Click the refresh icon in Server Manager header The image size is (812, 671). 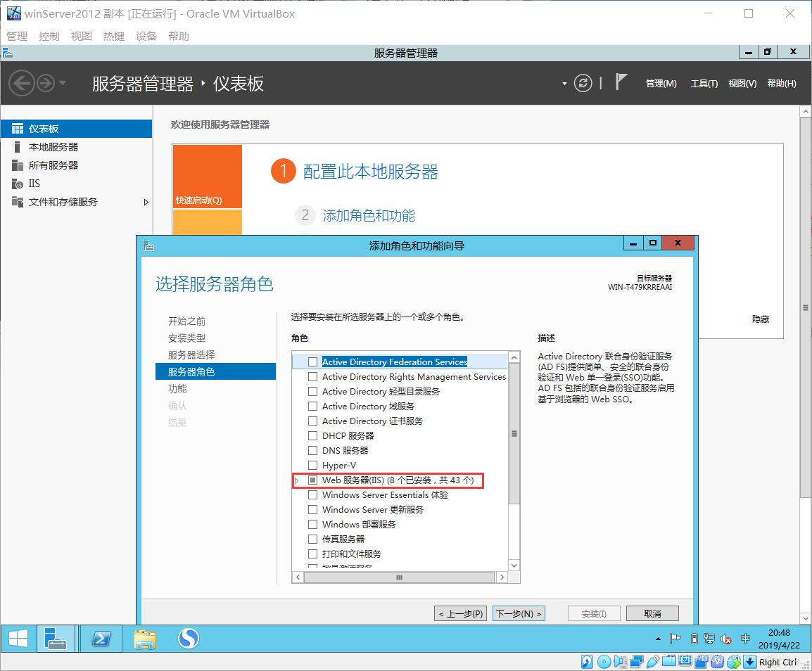click(x=583, y=83)
